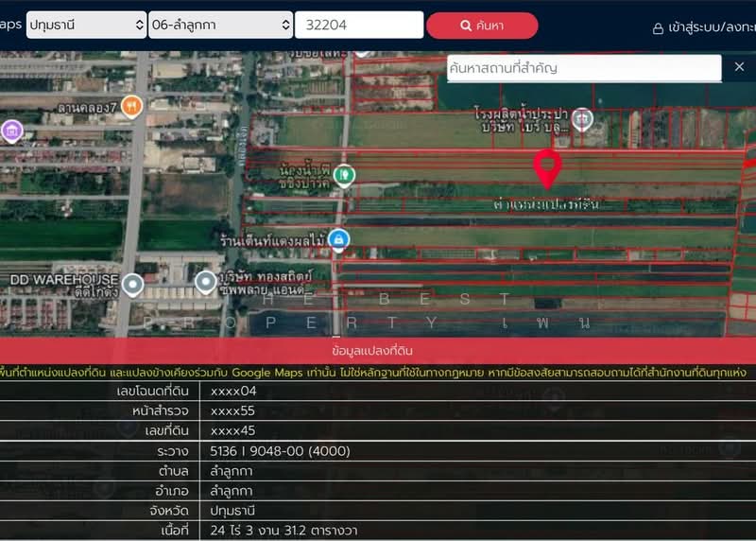Click the green restaurant pin on the map
The width and height of the screenshot is (756, 541).
[344, 175]
